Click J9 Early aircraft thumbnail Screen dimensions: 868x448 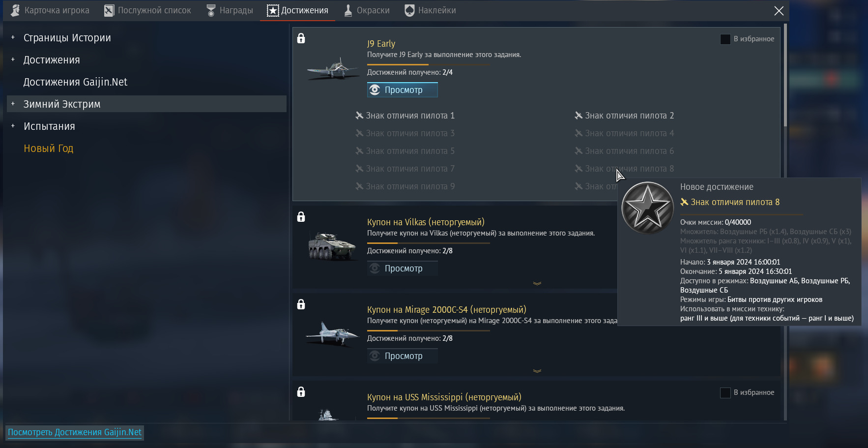pos(332,68)
